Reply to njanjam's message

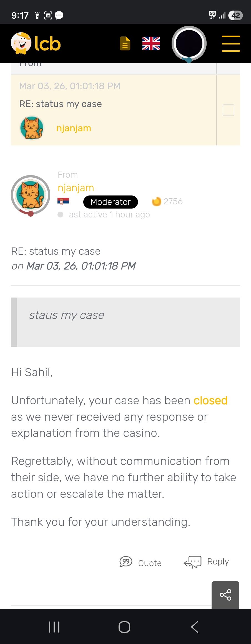tap(207, 562)
